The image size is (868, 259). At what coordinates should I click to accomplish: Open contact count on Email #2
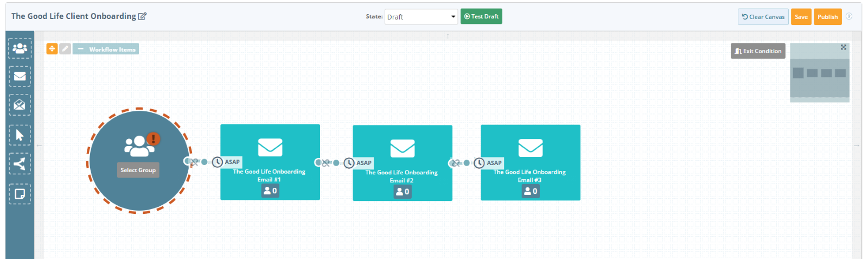403,192
